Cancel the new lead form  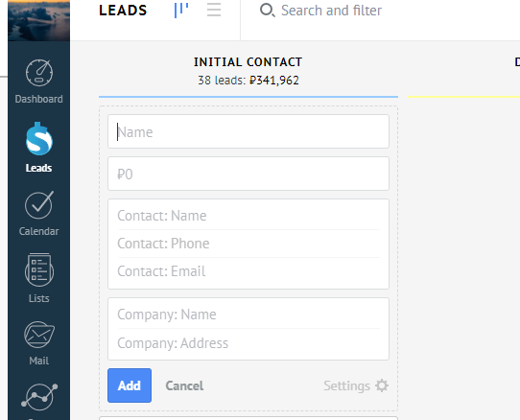(x=184, y=385)
